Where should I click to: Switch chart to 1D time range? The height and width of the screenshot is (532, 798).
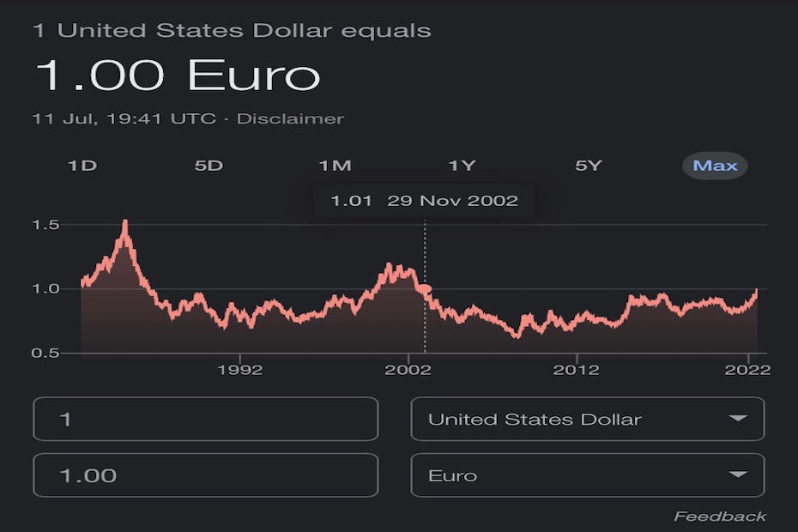82,165
